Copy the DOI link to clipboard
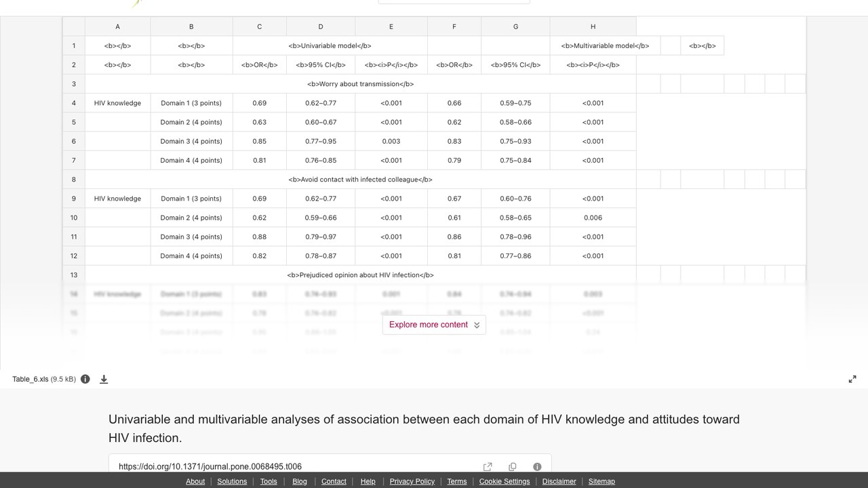The image size is (868, 488). [x=513, y=466]
